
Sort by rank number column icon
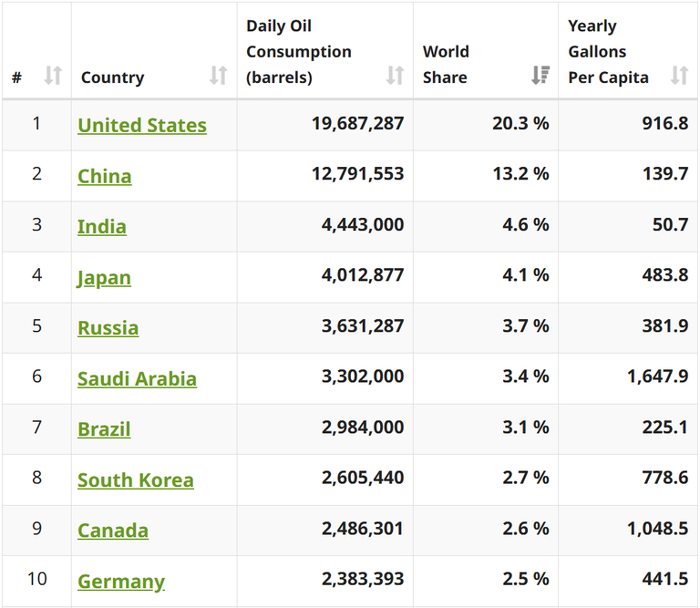53,76
